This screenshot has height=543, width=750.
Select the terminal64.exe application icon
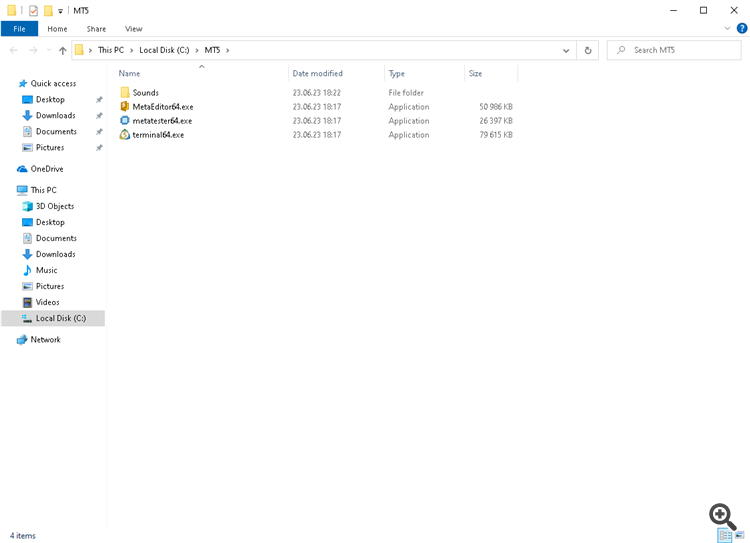tap(125, 135)
